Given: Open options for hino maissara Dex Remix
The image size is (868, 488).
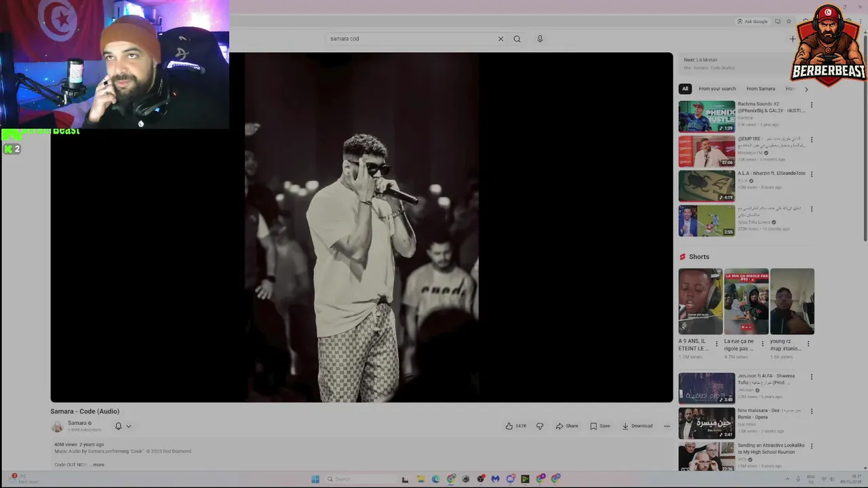Looking at the screenshot, I should [x=811, y=411].
